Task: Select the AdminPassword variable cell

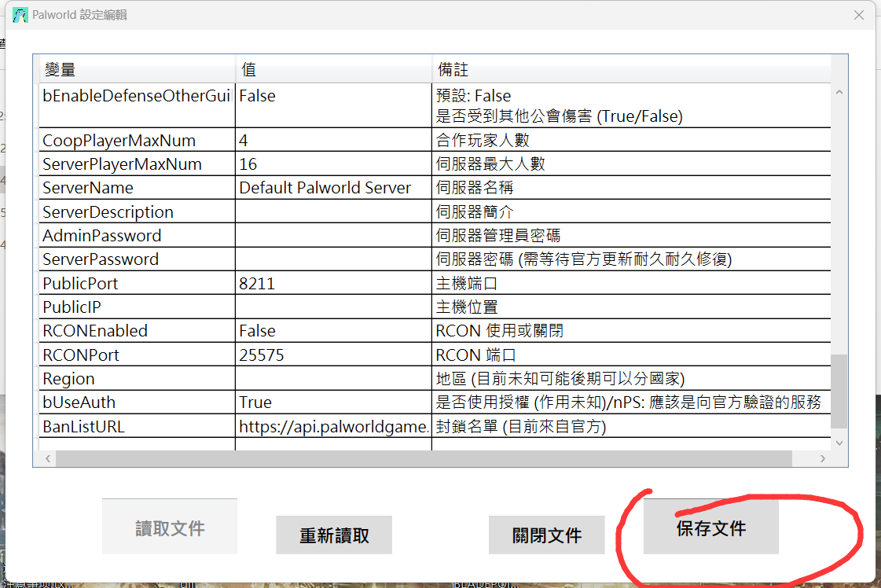Action: (137, 235)
